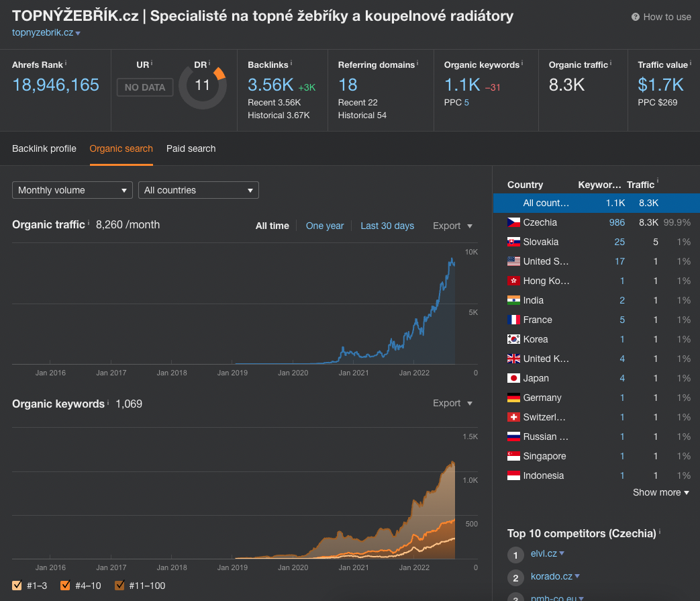The width and height of the screenshot is (700, 601).
Task: Click United States 17 keywords count
Action: tap(619, 261)
